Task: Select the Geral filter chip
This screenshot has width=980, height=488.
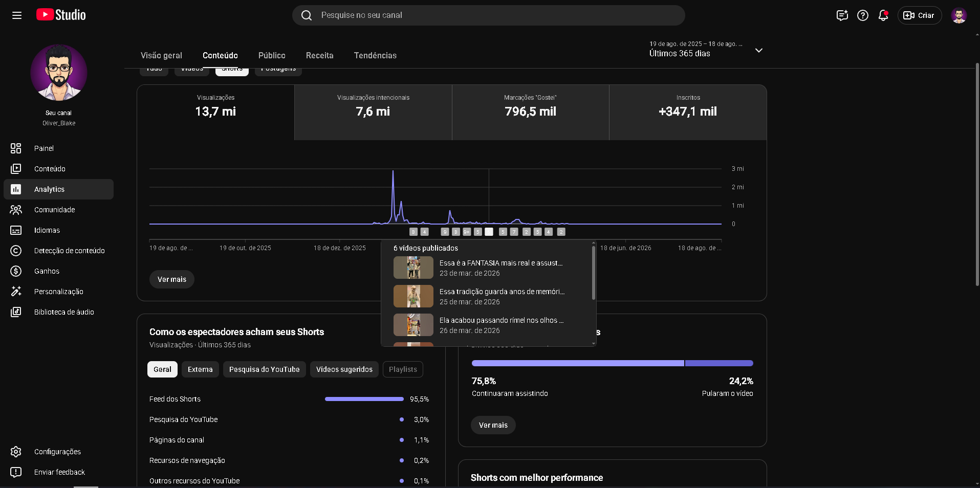Action: [x=162, y=369]
